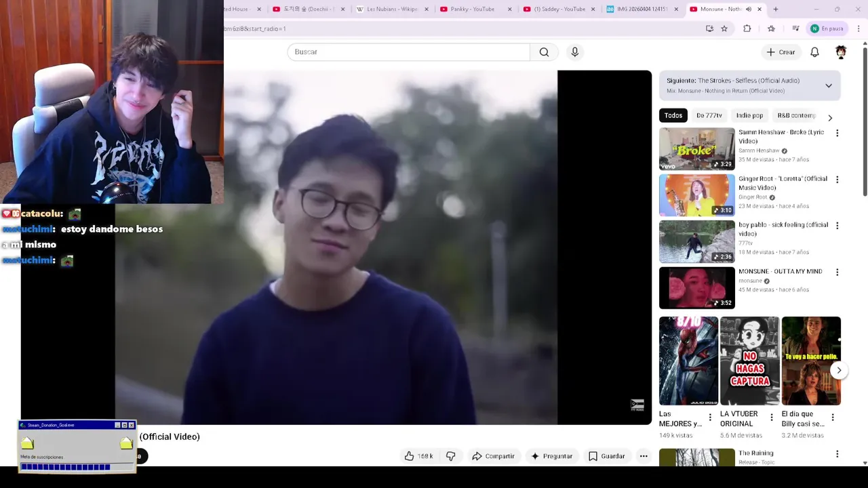Open Samm Henshaw - Broke (Lyric Video) title
This screenshot has height=488, width=868.
(x=781, y=137)
